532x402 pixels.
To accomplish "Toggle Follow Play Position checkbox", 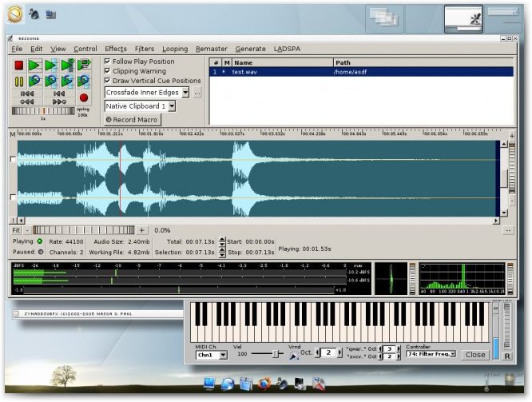I will pyautogui.click(x=108, y=62).
